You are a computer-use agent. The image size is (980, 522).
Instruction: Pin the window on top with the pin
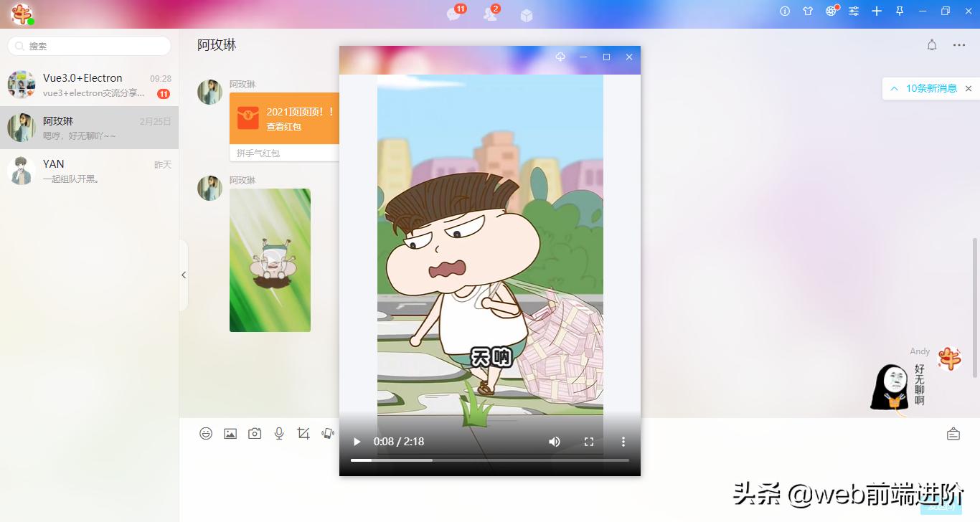coord(899,11)
